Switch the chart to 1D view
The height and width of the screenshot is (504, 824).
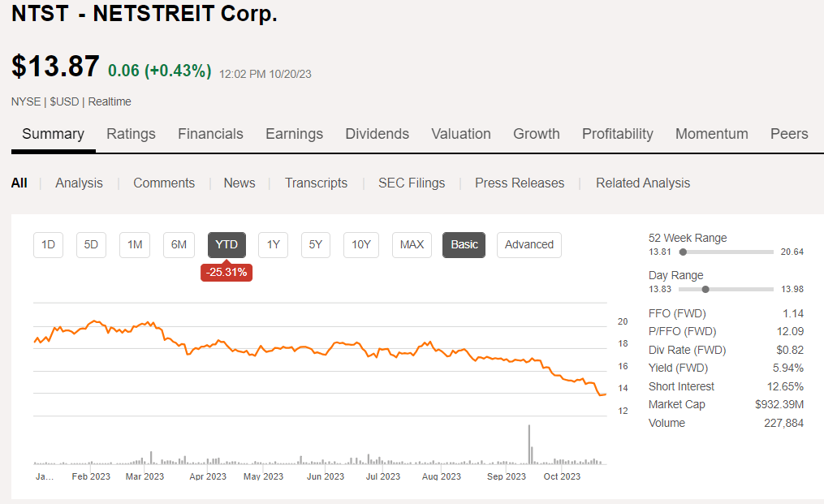tap(47, 244)
